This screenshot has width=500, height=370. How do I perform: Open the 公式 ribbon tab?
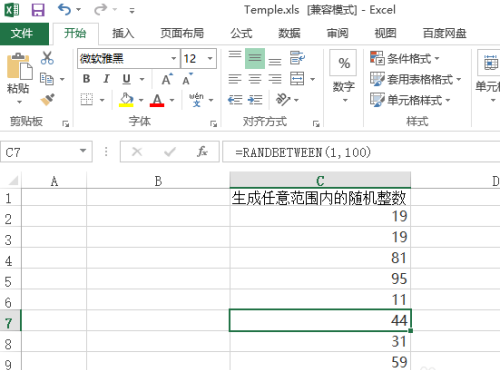click(241, 33)
